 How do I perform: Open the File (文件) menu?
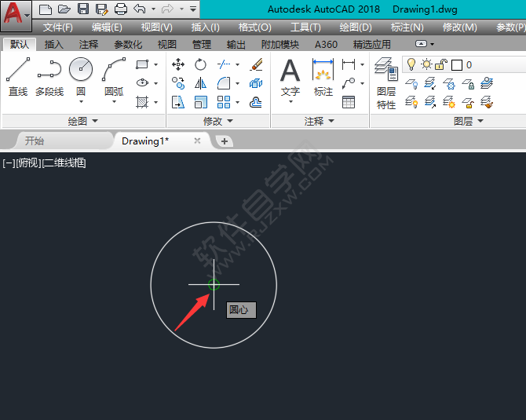[x=58, y=27]
